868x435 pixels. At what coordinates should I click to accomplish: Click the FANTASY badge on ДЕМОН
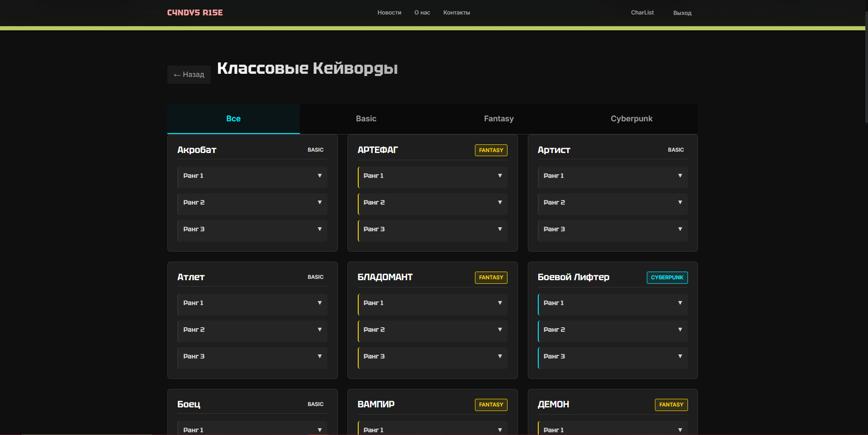coord(671,405)
